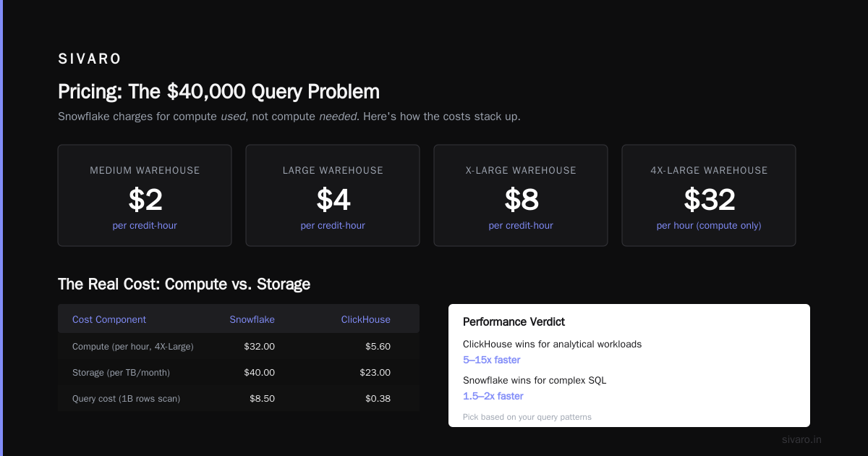This screenshot has width=868, height=456.
Task: Click the Performance Verdict title
Action: 514,322
